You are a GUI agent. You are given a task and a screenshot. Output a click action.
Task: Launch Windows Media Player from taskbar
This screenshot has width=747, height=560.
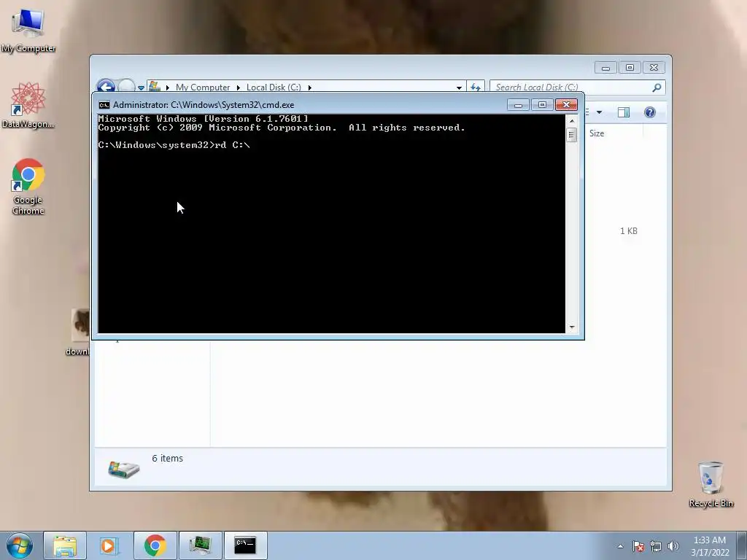click(108, 545)
